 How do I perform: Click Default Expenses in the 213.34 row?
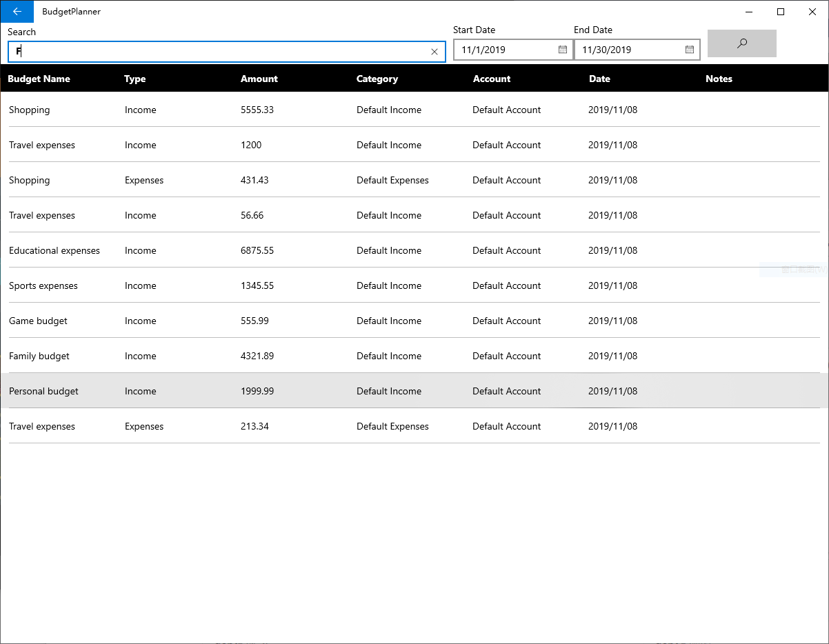pyautogui.click(x=392, y=426)
